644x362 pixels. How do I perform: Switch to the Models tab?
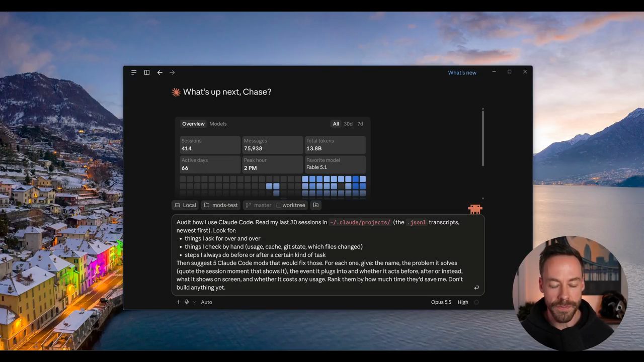(x=218, y=124)
